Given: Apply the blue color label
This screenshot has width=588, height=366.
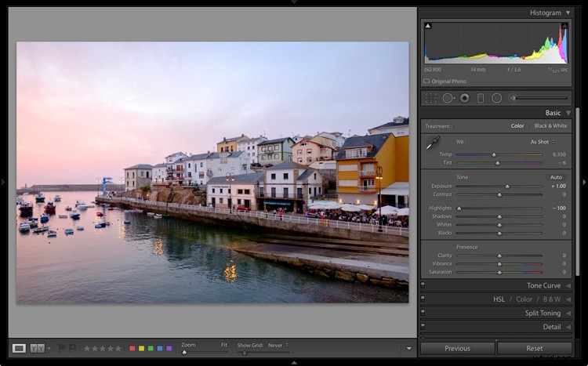Looking at the screenshot, I should click(160, 349).
